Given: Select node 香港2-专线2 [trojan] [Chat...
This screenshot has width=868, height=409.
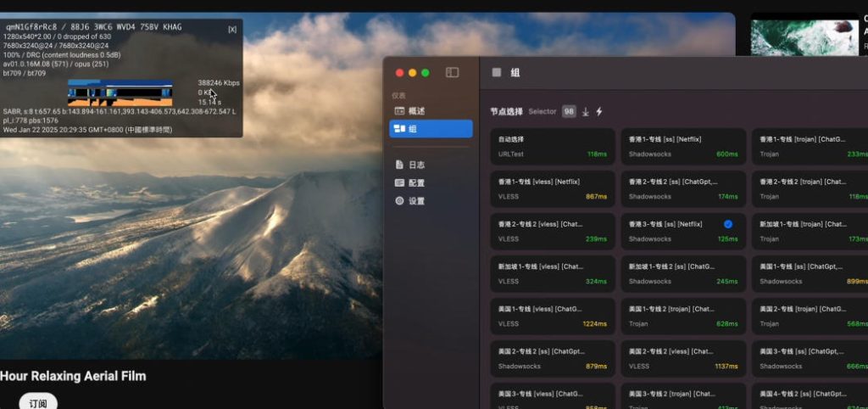Looking at the screenshot, I should (810, 189).
